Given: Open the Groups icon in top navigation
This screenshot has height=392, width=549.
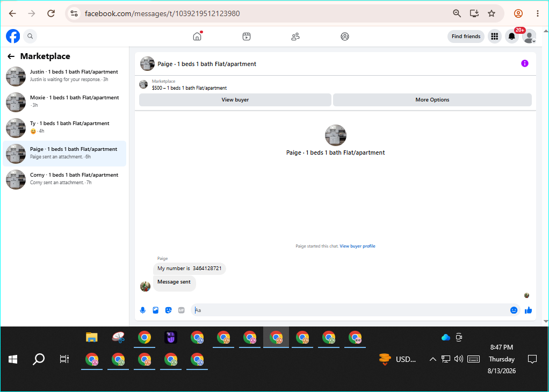Looking at the screenshot, I should coord(345,37).
